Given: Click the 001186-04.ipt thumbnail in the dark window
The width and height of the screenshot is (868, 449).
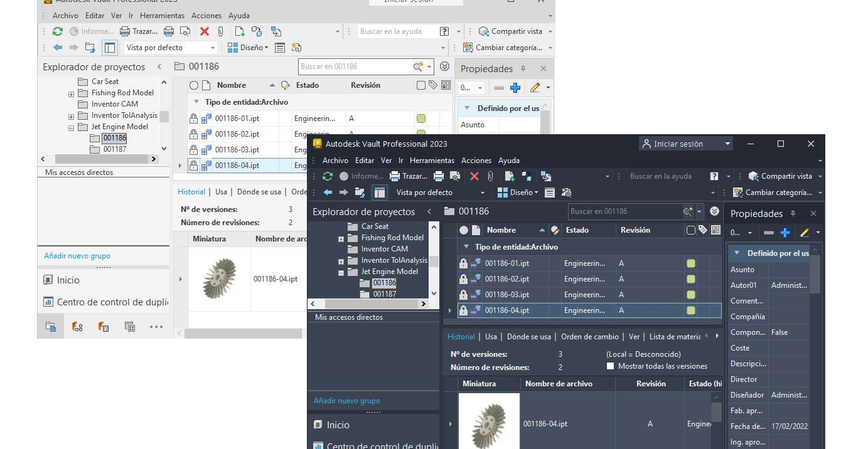Looking at the screenshot, I should tap(489, 421).
